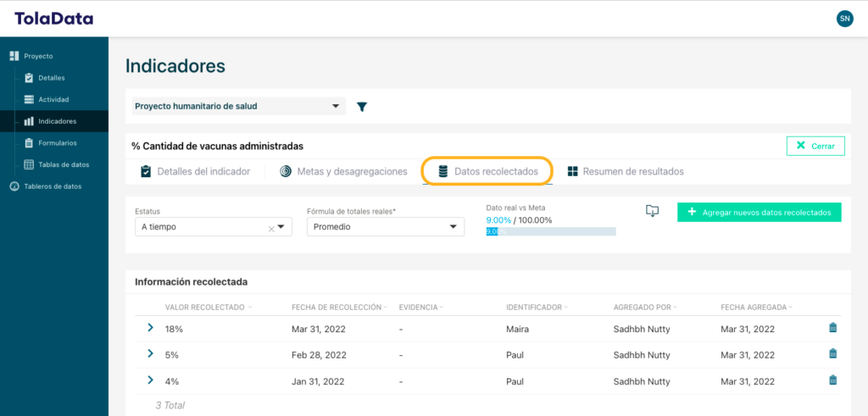Viewport: 868px width, 416px height.
Task: Open the filter funnel icon
Action: click(362, 107)
